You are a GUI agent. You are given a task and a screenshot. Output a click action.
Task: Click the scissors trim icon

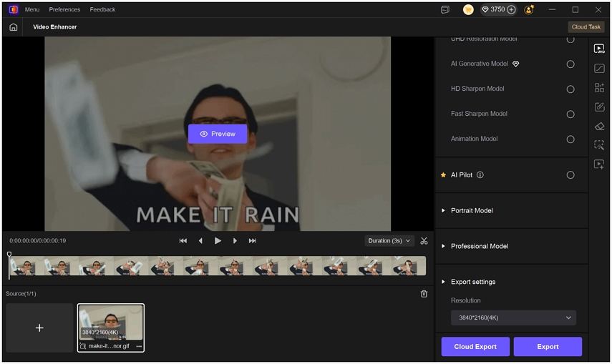pos(424,241)
